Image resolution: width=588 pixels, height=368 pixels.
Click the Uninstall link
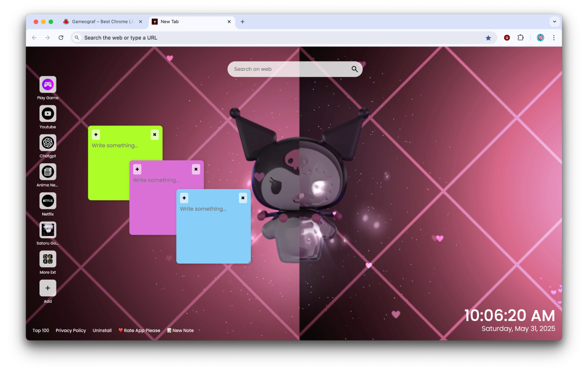pyautogui.click(x=102, y=330)
